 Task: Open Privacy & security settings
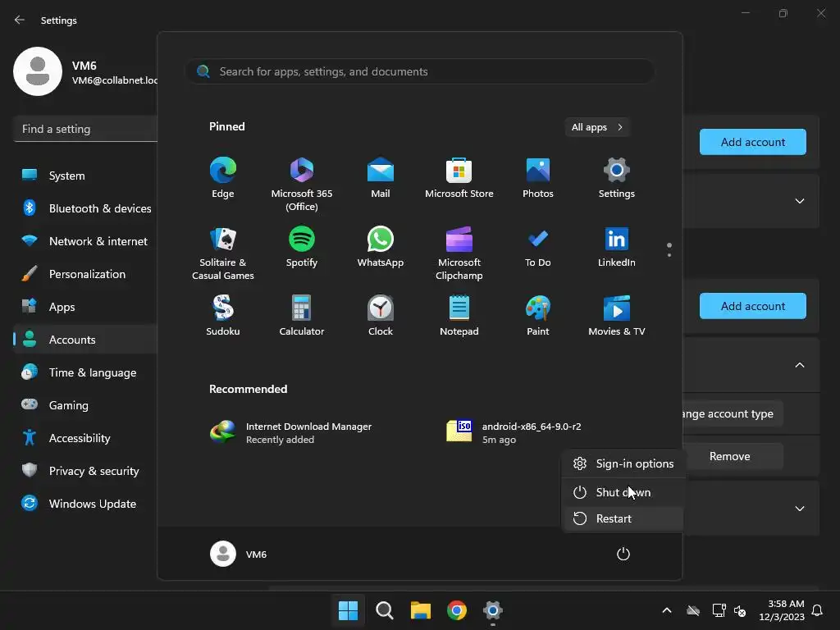click(85, 471)
